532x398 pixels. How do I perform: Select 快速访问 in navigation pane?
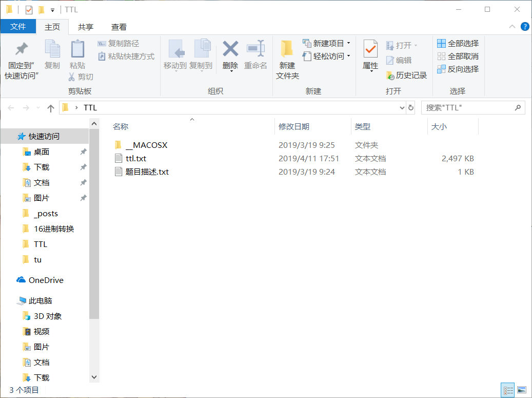click(44, 136)
